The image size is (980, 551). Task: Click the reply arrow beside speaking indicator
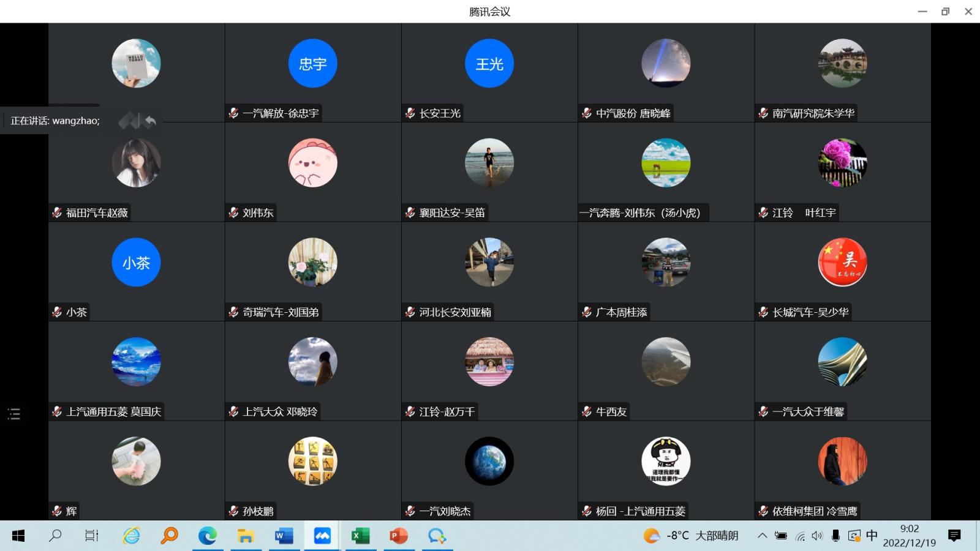[150, 121]
